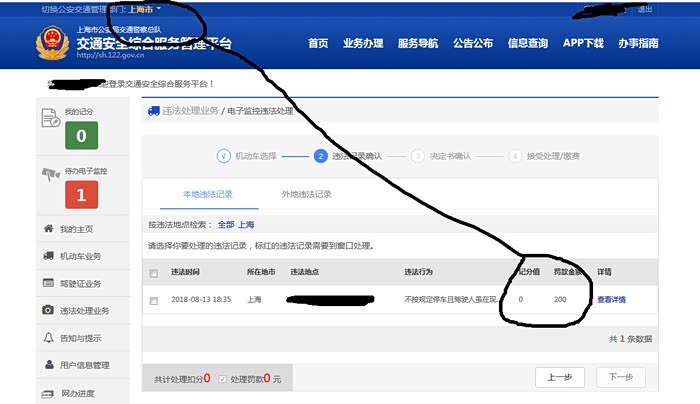Switch to the 外地违法记录 tab
This screenshot has width=700, height=404.
point(307,194)
